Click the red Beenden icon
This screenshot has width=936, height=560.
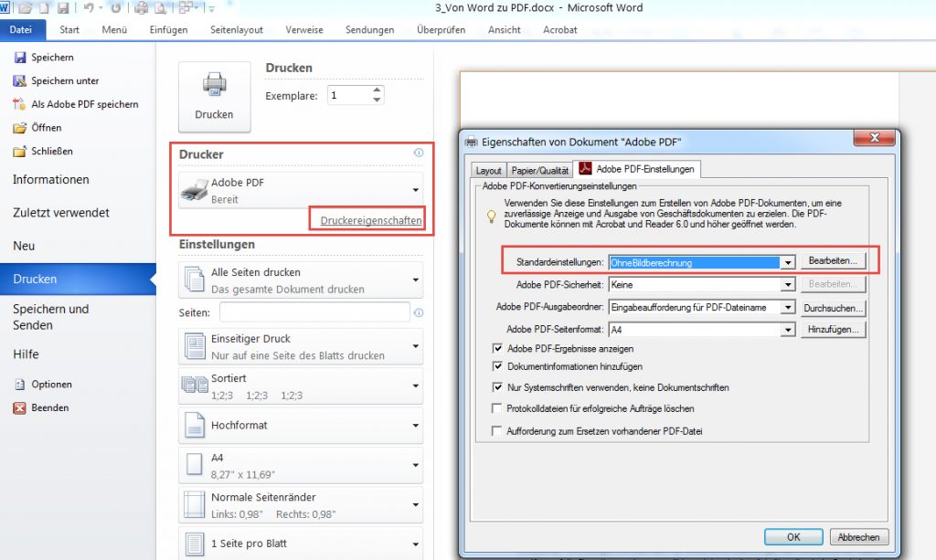(x=20, y=408)
